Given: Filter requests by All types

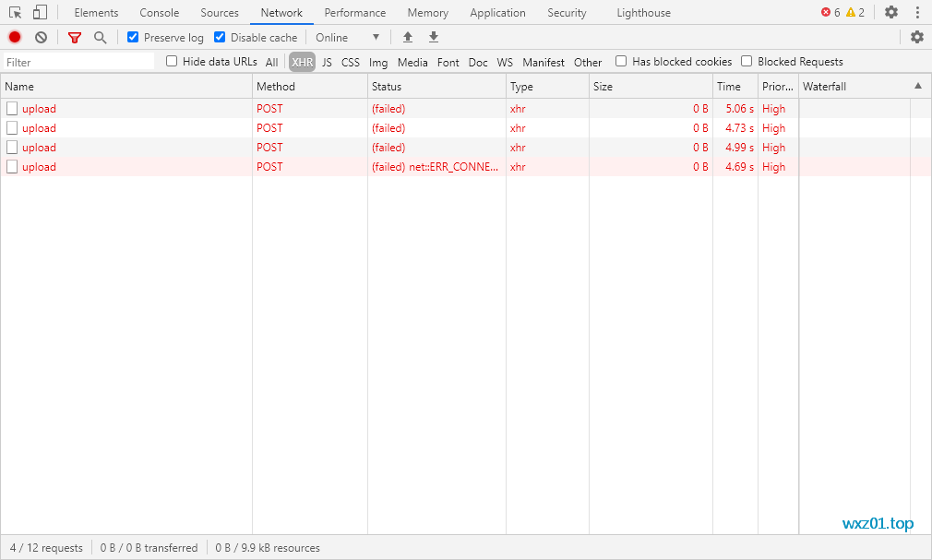Looking at the screenshot, I should [x=271, y=62].
